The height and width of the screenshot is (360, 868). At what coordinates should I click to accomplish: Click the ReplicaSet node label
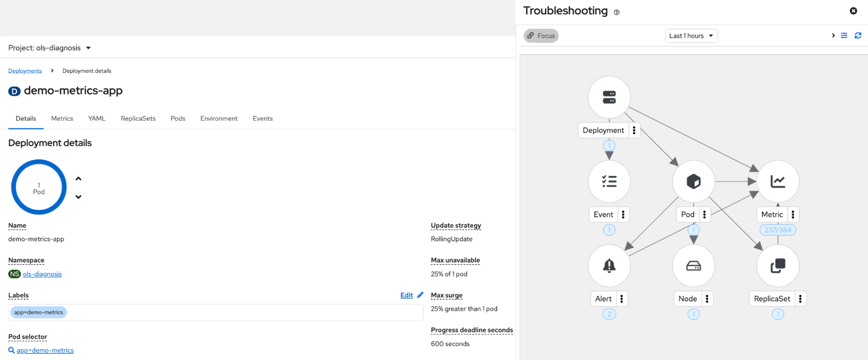point(772,298)
